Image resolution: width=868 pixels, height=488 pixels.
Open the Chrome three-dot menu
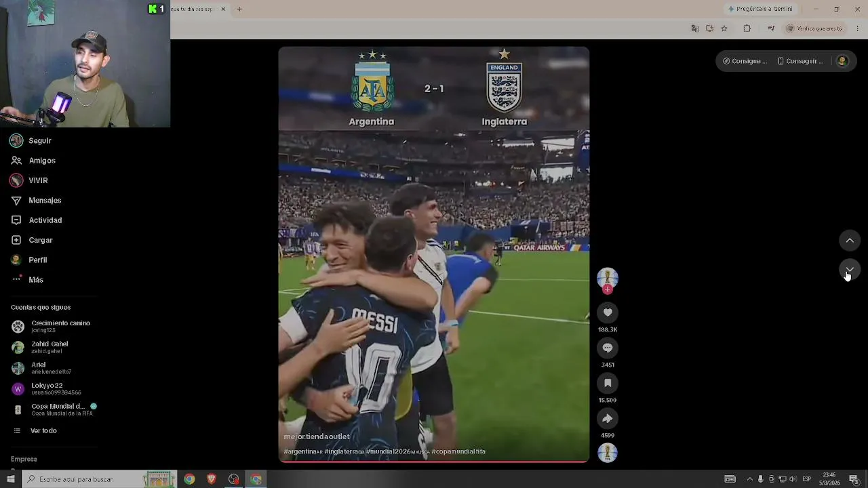coord(858,28)
